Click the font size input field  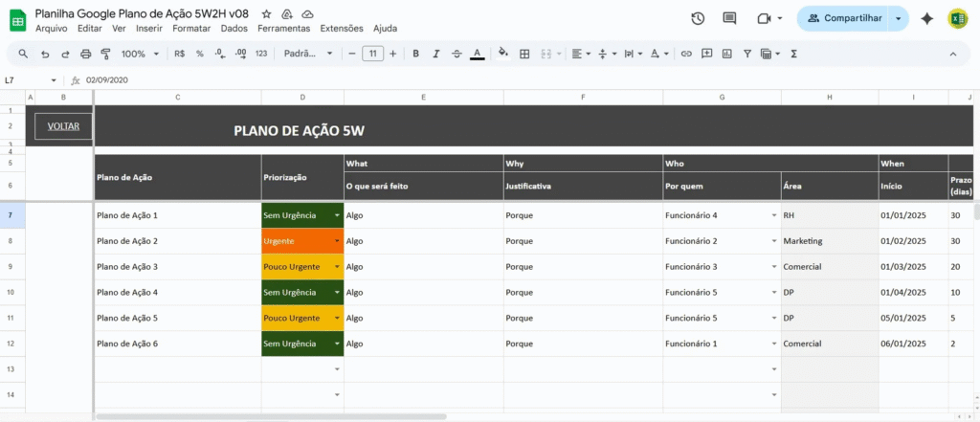(372, 54)
